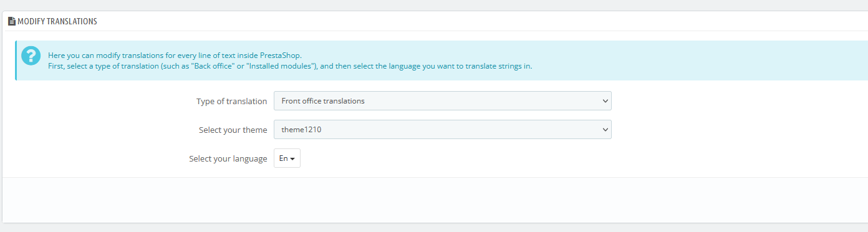
Task: Click the chevron arrow on Front office translations
Action: (x=604, y=100)
